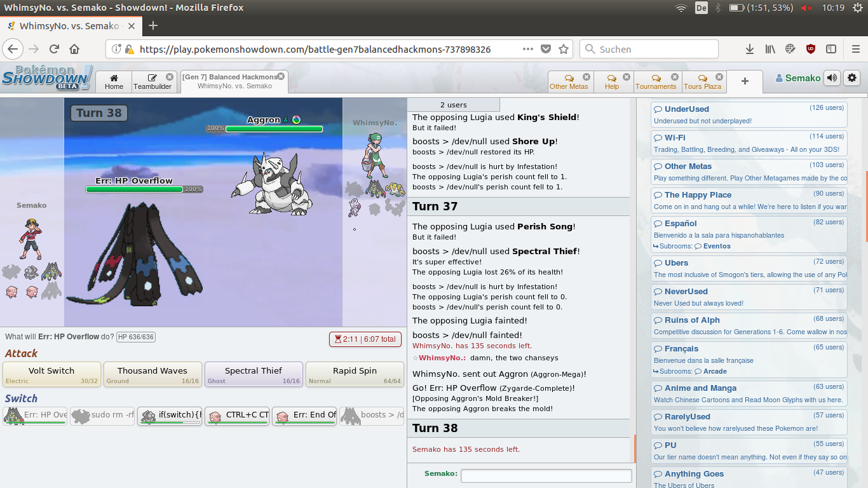This screenshot has height=488, width=868.
Task: Switch to the Teambuilder tab
Action: coord(153,81)
